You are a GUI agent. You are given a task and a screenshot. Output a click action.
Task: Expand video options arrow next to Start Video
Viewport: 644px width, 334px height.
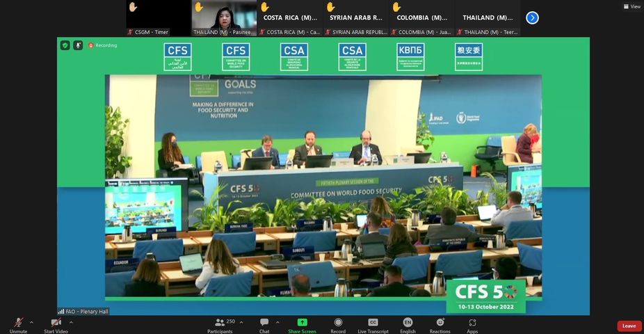(71, 322)
